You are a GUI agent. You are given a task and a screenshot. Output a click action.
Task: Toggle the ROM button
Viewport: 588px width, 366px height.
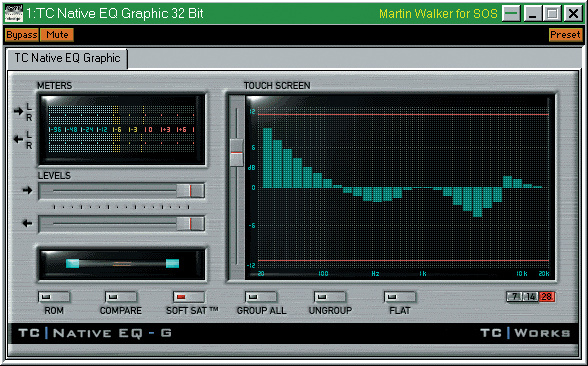(54, 297)
